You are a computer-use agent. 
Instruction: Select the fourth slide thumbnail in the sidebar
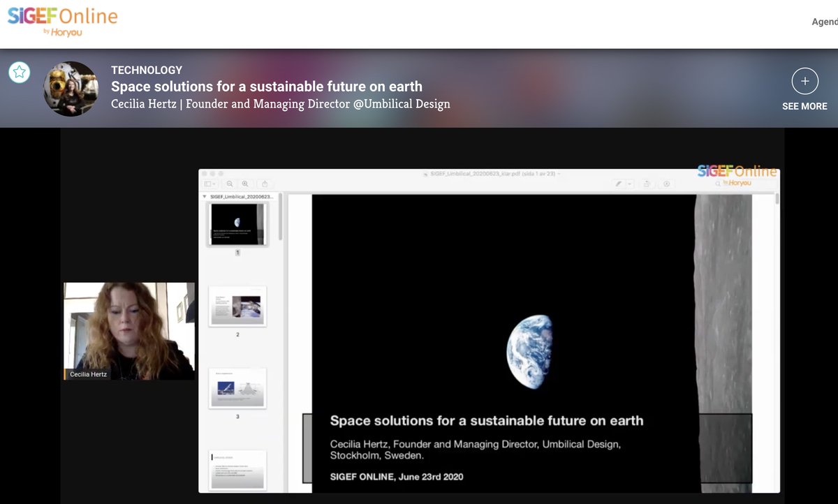pos(237,470)
